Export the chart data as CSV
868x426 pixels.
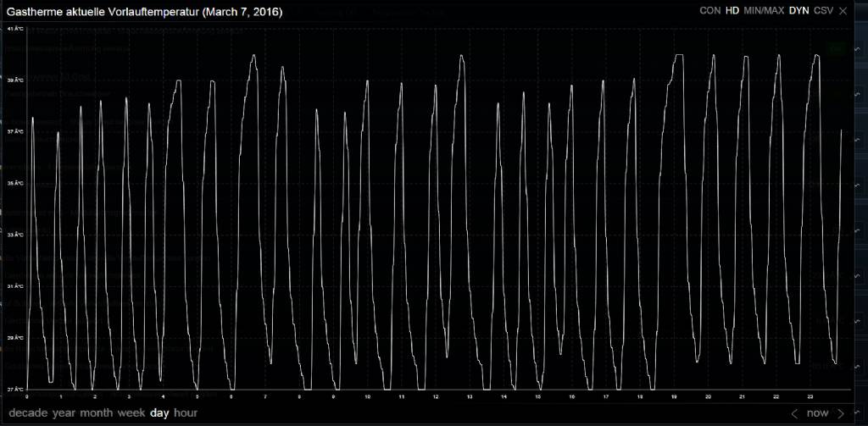pyautogui.click(x=823, y=11)
